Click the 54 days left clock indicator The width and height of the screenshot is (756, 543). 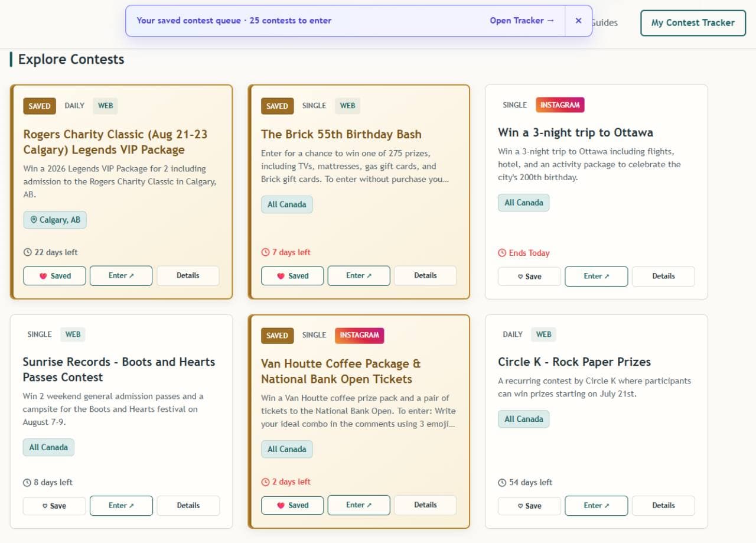click(525, 483)
